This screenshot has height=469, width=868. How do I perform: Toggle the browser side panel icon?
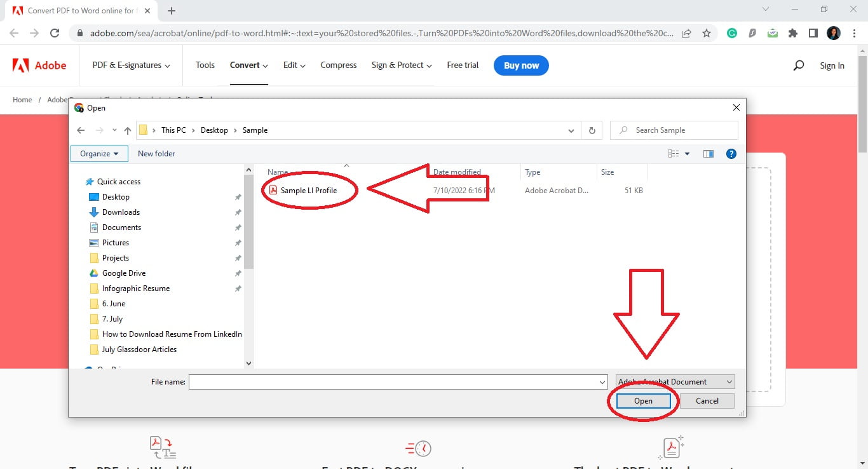click(x=813, y=33)
